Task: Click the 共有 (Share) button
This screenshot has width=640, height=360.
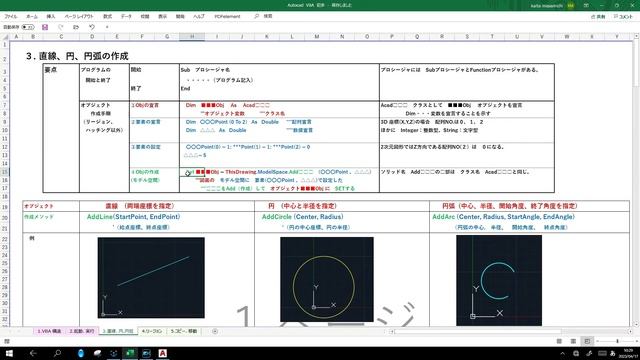Action: pyautogui.click(x=598, y=17)
